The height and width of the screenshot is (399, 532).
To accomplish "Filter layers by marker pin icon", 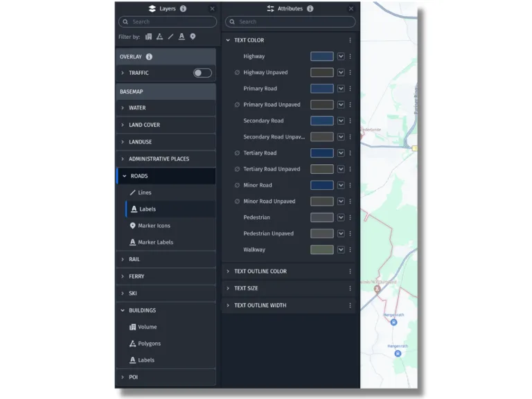I will (193, 37).
